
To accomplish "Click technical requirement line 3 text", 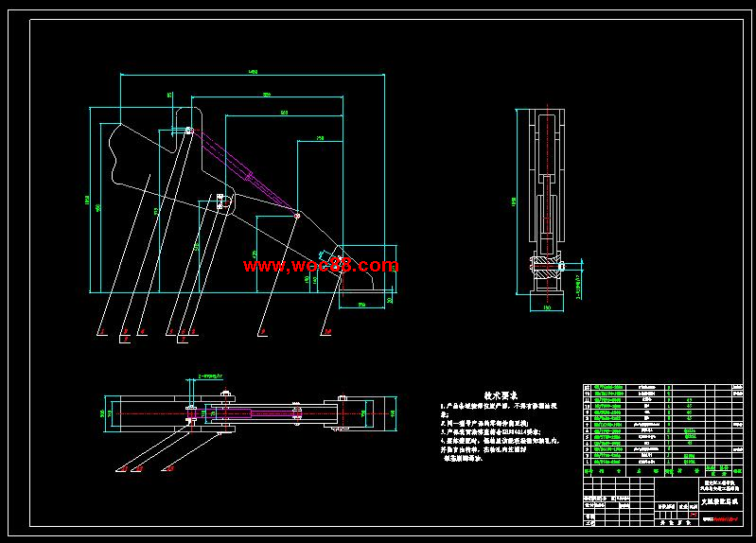I will [490, 432].
